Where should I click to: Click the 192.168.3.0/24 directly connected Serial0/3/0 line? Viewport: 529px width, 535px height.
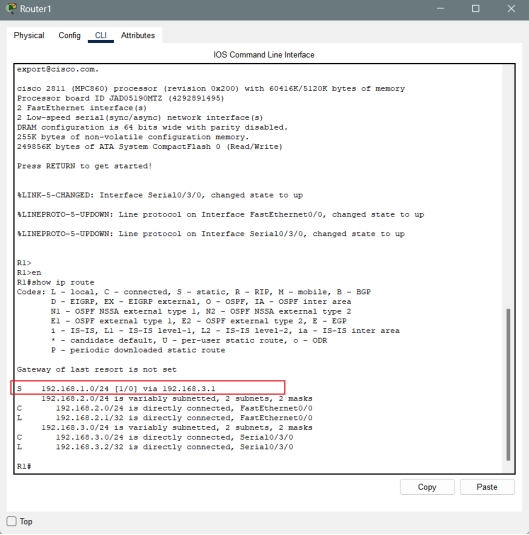point(155,437)
